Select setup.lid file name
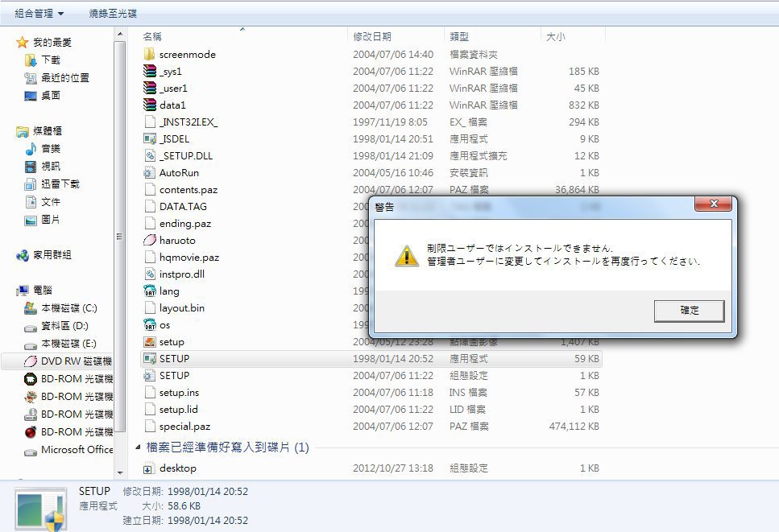 pos(178,410)
